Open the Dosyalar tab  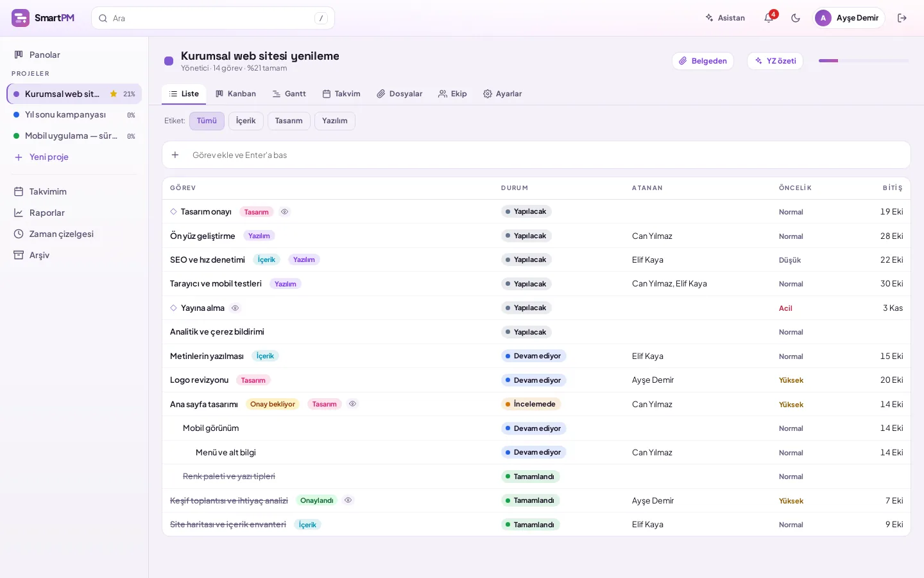click(x=399, y=94)
